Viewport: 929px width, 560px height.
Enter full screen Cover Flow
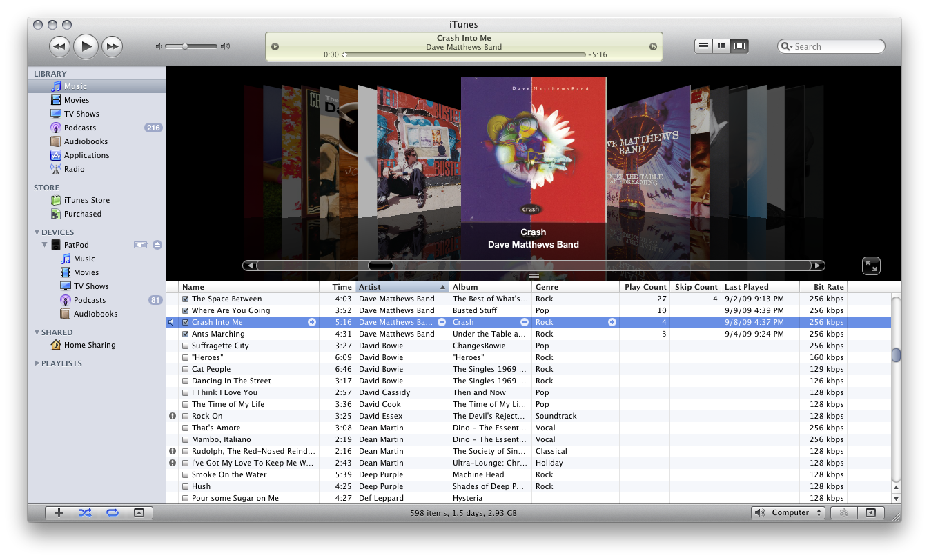click(871, 266)
